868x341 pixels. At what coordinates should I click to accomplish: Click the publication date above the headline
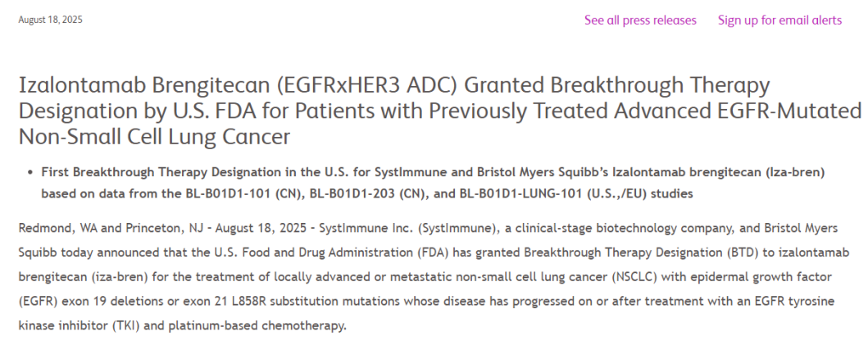coord(50,20)
